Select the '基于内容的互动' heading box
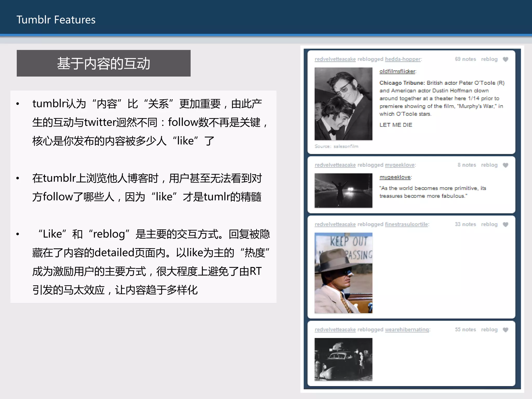Screen dimensions: 532x399 point(104,63)
